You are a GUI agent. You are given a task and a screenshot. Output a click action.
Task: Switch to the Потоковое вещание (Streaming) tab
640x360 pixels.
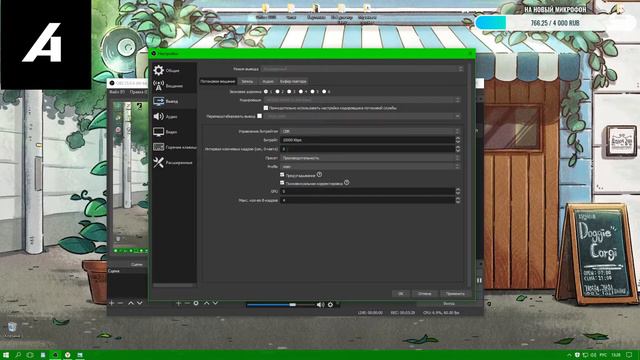[218, 81]
